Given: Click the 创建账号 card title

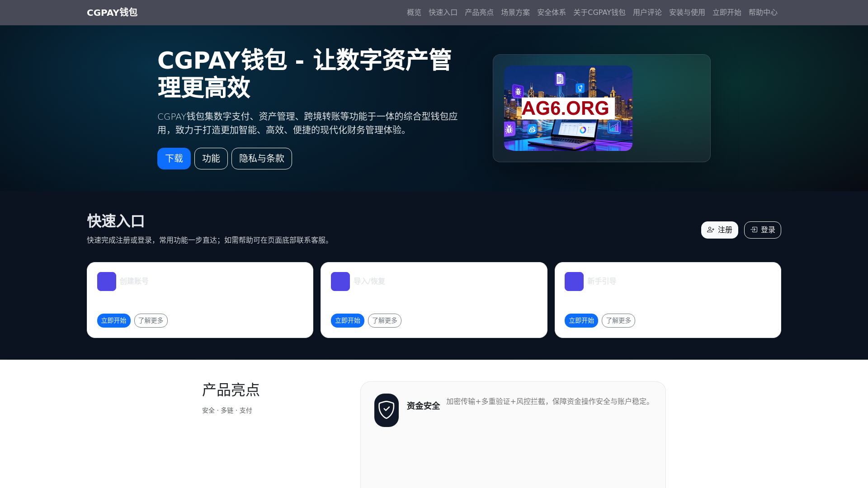Looking at the screenshot, I should click(134, 281).
